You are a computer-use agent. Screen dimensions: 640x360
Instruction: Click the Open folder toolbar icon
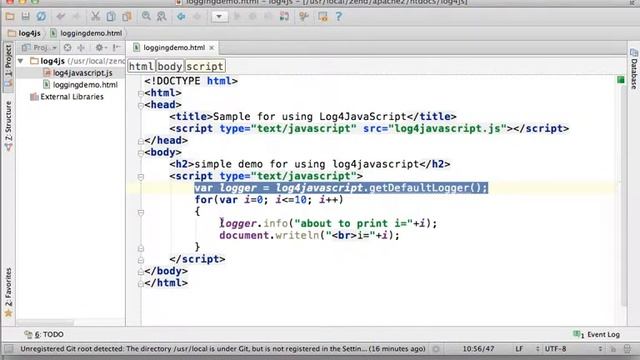[10, 16]
